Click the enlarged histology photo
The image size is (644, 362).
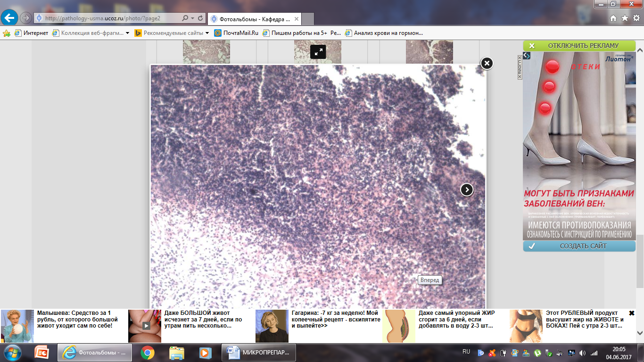318,187
